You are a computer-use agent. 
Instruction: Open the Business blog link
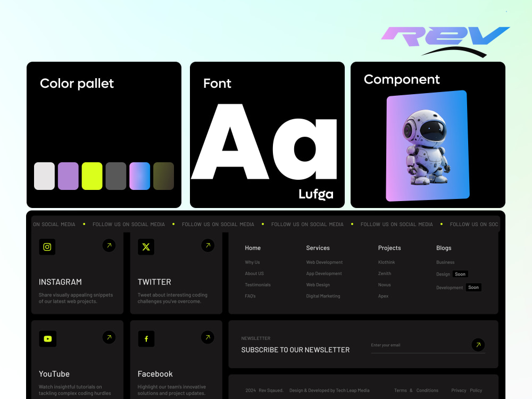point(445,262)
